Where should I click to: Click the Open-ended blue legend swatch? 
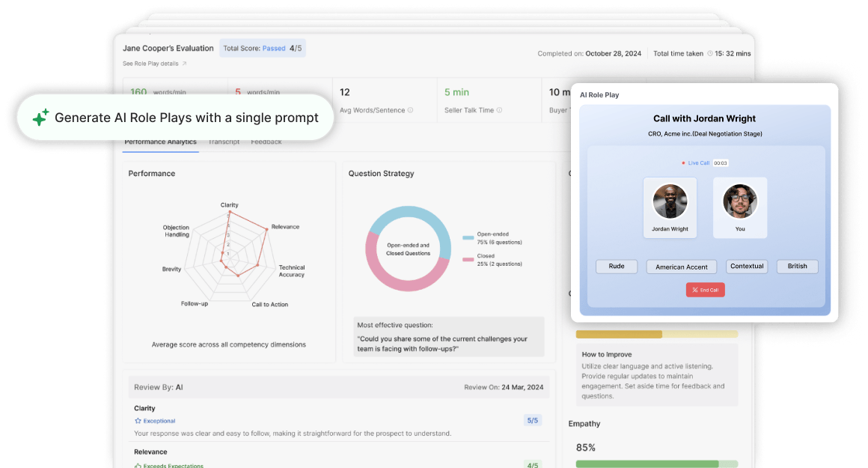pos(468,237)
